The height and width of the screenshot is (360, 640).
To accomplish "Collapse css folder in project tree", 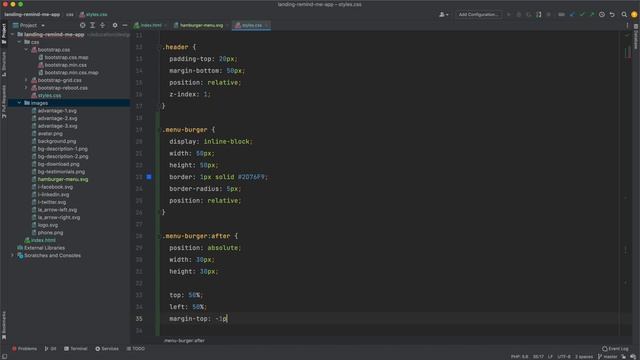I will [19, 42].
